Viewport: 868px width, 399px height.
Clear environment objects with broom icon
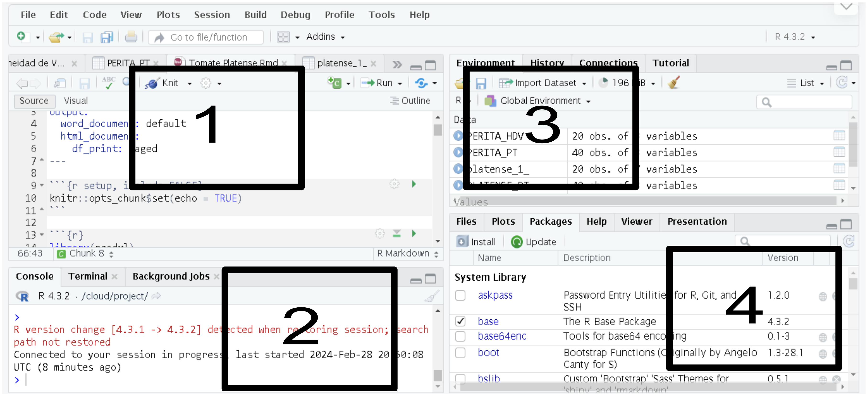pos(674,83)
